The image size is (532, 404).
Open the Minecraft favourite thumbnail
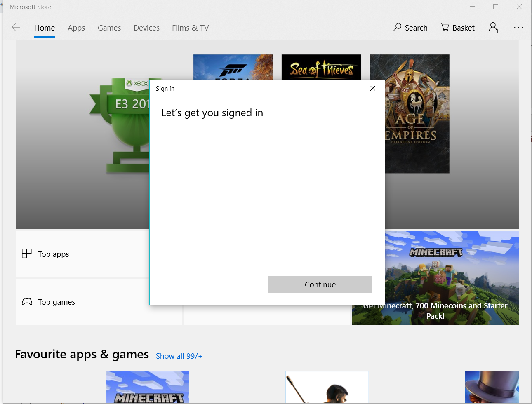[147, 387]
